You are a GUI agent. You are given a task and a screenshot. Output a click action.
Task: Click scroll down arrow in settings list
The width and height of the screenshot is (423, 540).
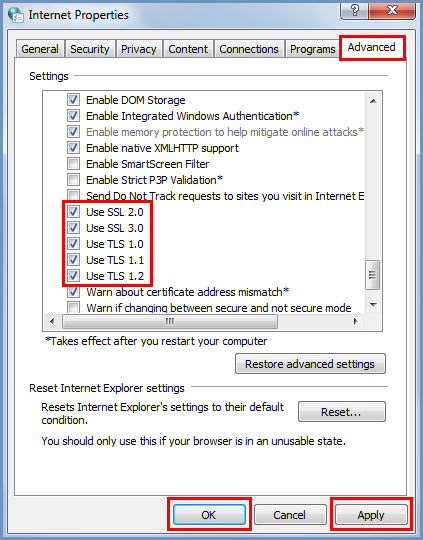click(x=373, y=304)
